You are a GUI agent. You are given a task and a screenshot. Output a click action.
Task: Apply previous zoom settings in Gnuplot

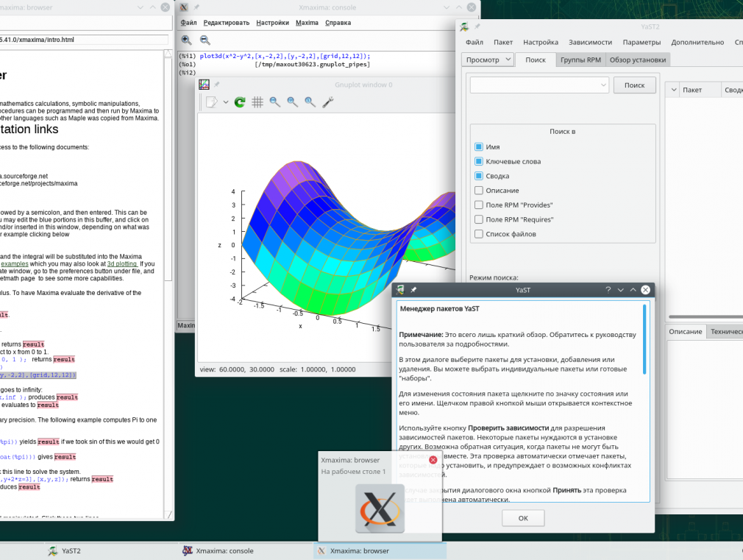pos(275,102)
